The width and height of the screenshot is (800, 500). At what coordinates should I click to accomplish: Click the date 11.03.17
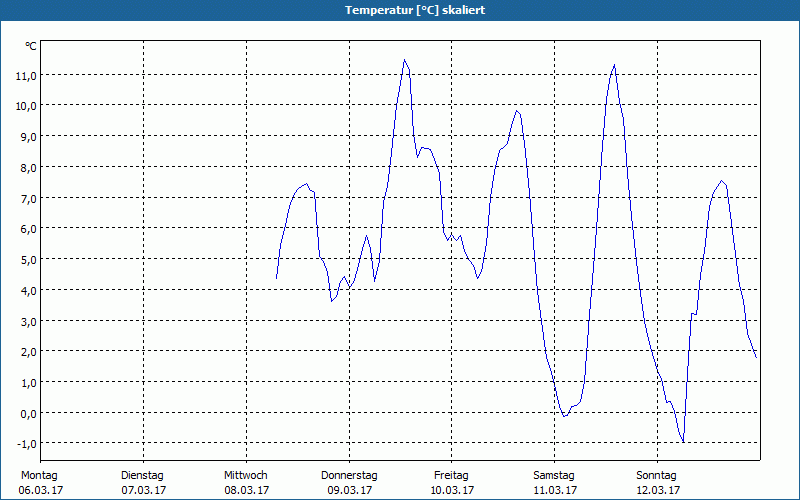[x=555, y=490]
